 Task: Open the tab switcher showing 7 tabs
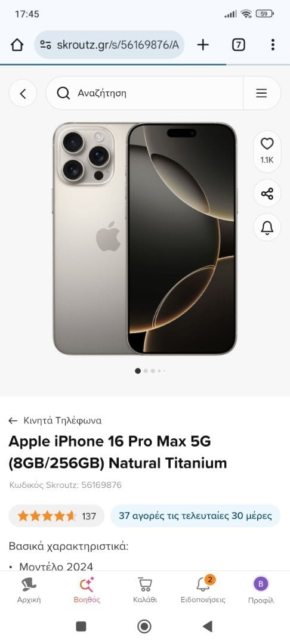pyautogui.click(x=238, y=45)
